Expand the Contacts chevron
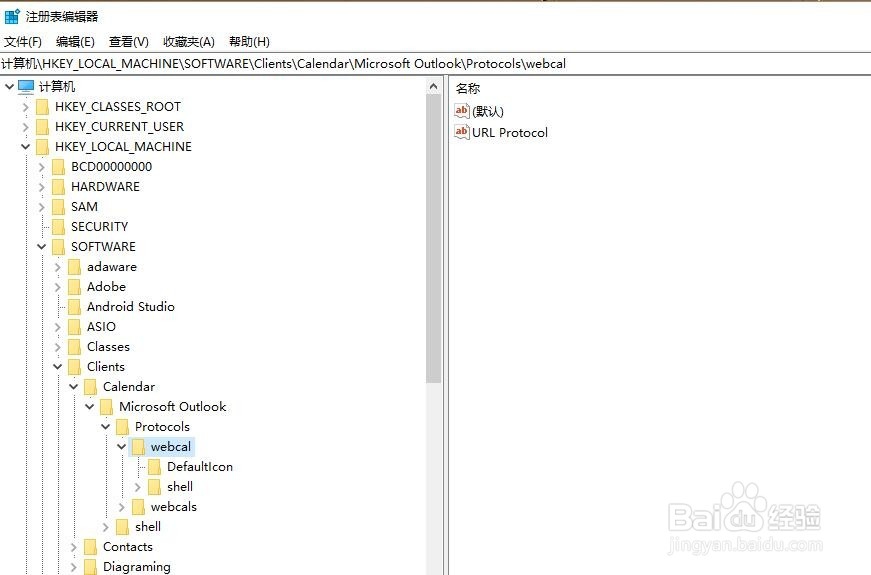 pyautogui.click(x=74, y=547)
